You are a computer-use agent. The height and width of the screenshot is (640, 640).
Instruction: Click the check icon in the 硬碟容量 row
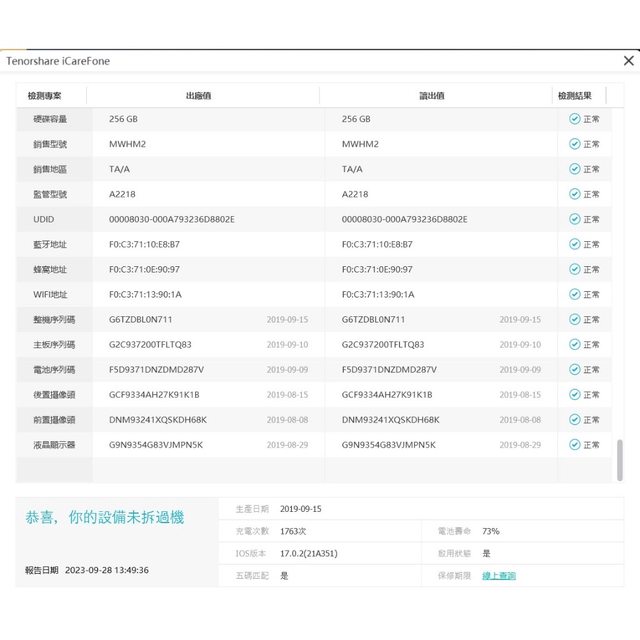click(574, 119)
